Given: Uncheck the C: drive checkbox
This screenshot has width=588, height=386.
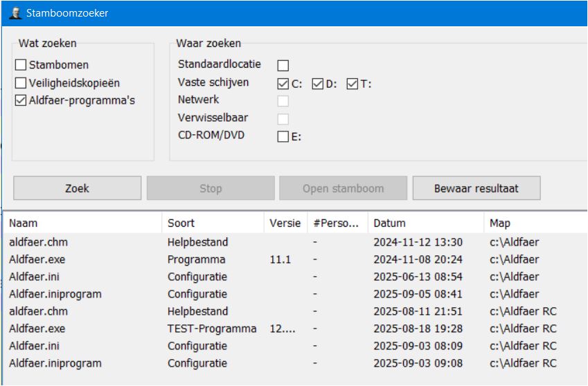Looking at the screenshot, I should pos(283,84).
